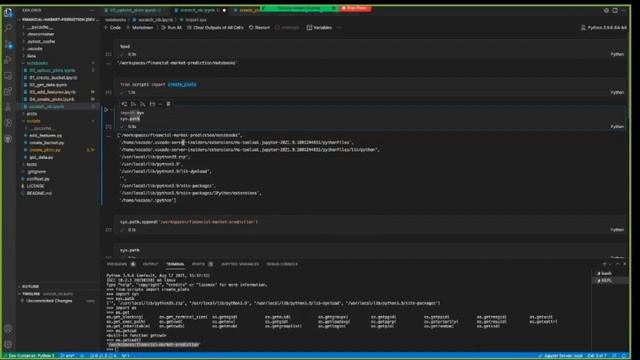Switch to first upload_plots.ipynb editor tab
640x360 pixels.
point(134,10)
